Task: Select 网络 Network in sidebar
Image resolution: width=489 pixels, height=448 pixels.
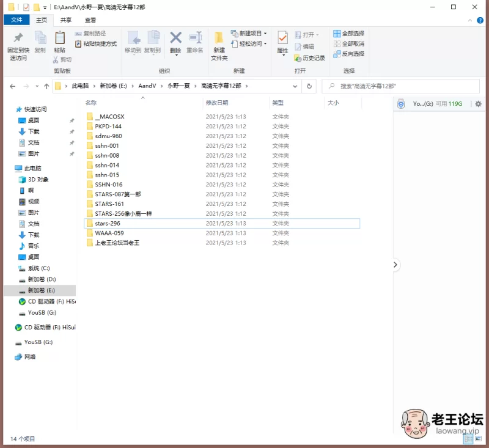Action: (25, 357)
